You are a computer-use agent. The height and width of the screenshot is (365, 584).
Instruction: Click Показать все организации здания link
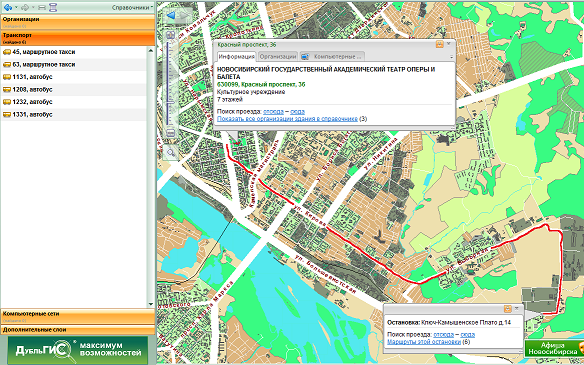coord(287,119)
